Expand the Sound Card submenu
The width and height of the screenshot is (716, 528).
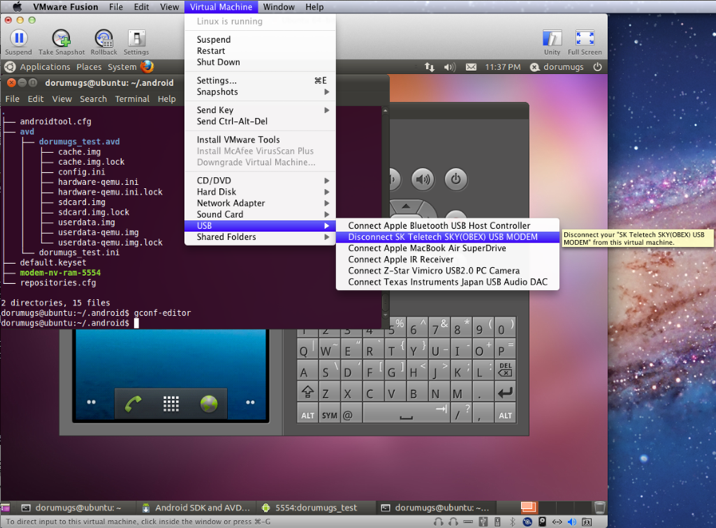[260, 214]
